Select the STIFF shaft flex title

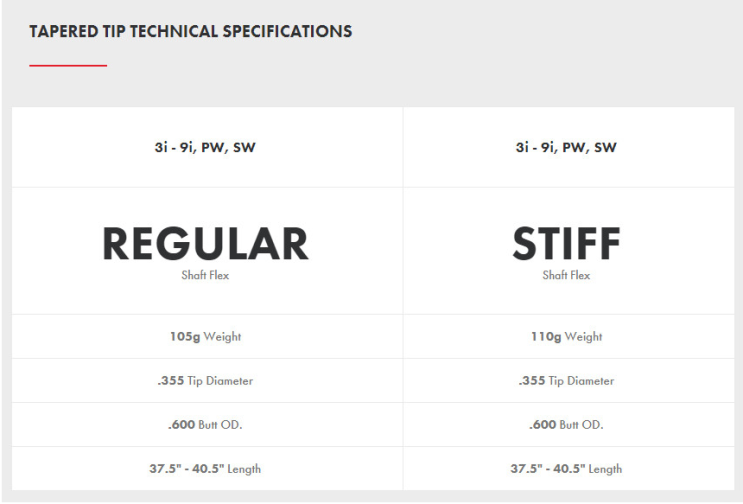tap(566, 243)
